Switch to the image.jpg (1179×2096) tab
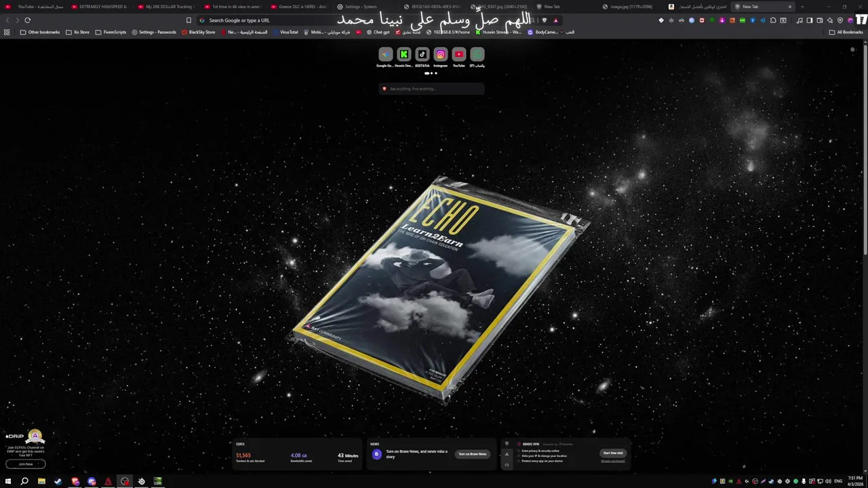Image resolution: width=868 pixels, height=488 pixels. click(x=631, y=7)
